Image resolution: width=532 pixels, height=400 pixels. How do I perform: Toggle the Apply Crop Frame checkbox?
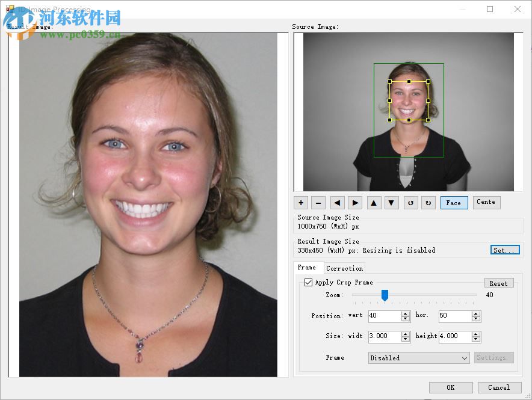309,282
